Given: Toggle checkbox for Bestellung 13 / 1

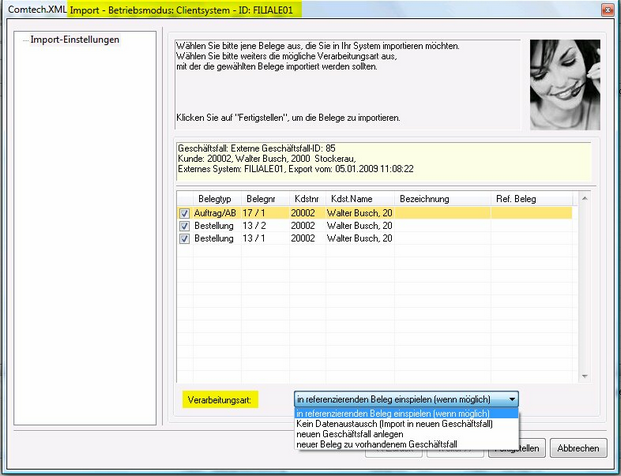Looking at the screenshot, I should (183, 239).
